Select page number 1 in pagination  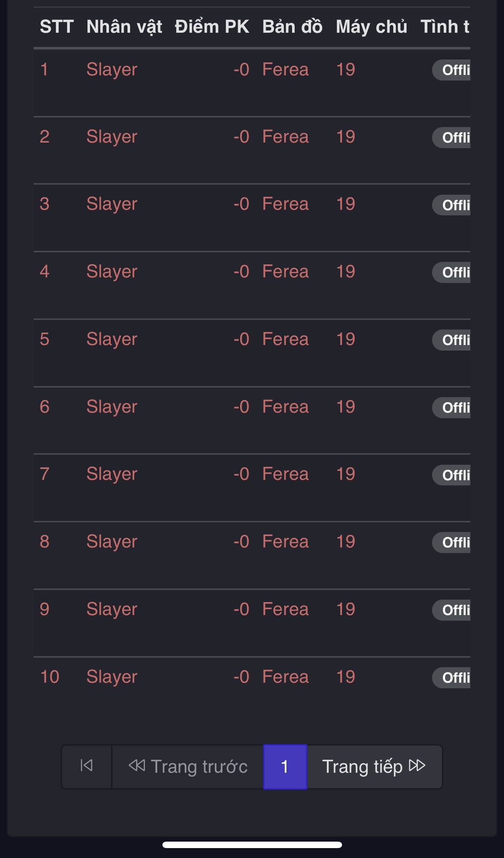pos(285,766)
